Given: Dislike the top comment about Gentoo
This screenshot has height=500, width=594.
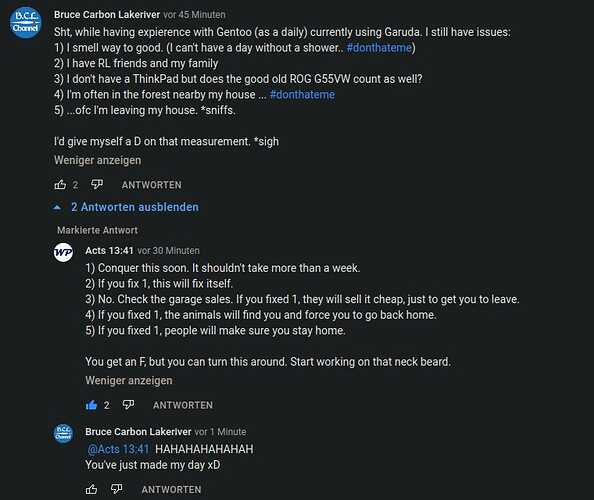Looking at the screenshot, I should coord(97,184).
